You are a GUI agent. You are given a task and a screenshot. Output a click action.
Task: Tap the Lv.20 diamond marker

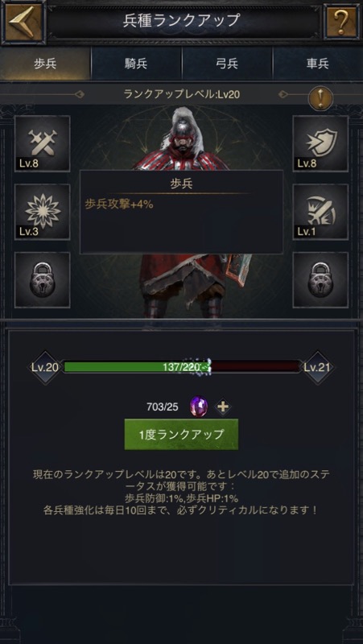[x=45, y=367]
